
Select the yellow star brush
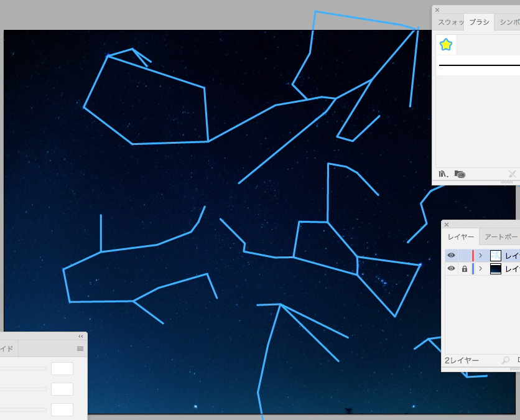pos(446,45)
